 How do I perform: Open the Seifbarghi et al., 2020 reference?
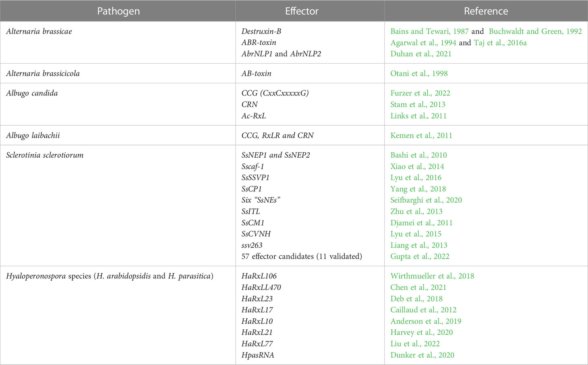[426, 200]
